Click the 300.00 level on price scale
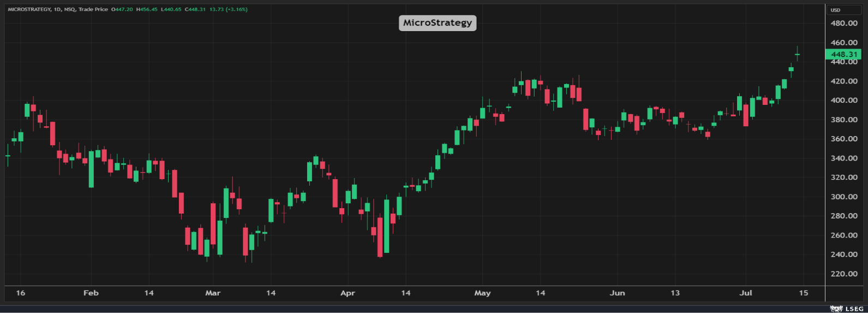This screenshot has height=313, width=868. (844, 197)
